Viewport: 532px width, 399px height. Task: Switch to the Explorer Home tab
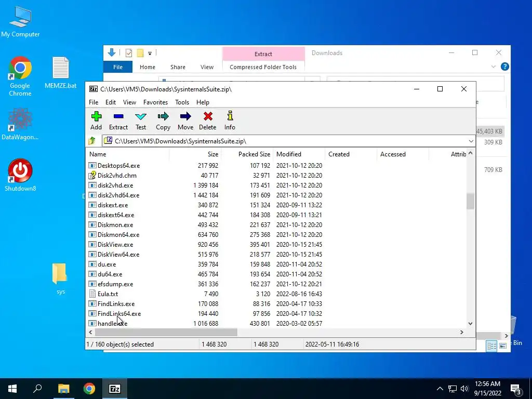147,67
